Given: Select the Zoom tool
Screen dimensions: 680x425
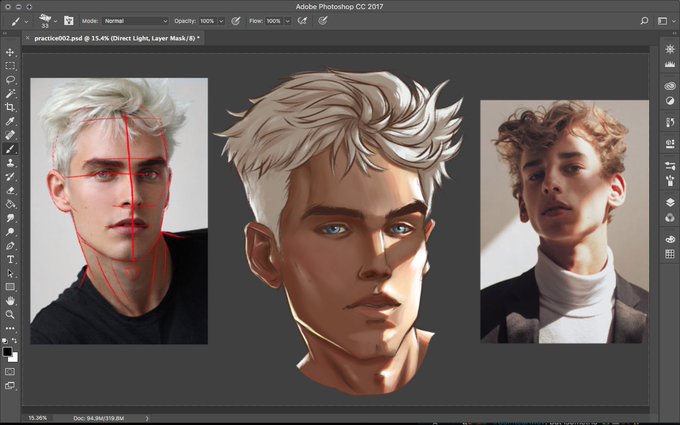Looking at the screenshot, I should coord(10,314).
